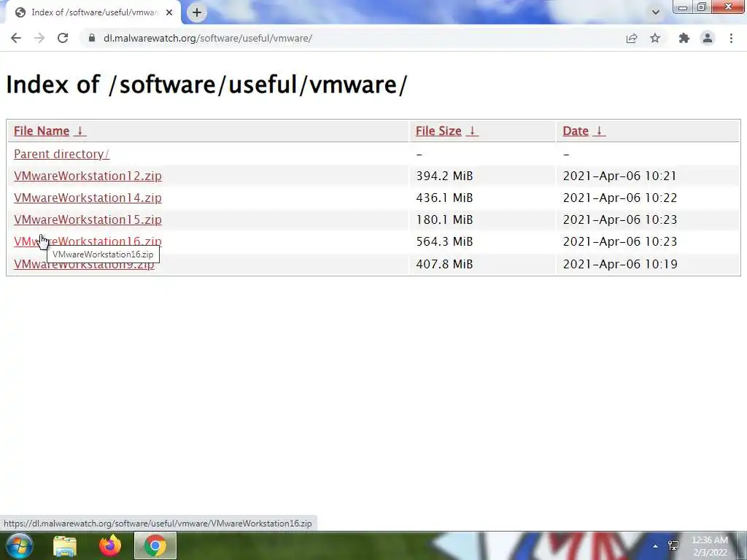
Task: Click the forward navigation arrow
Action: [39, 38]
